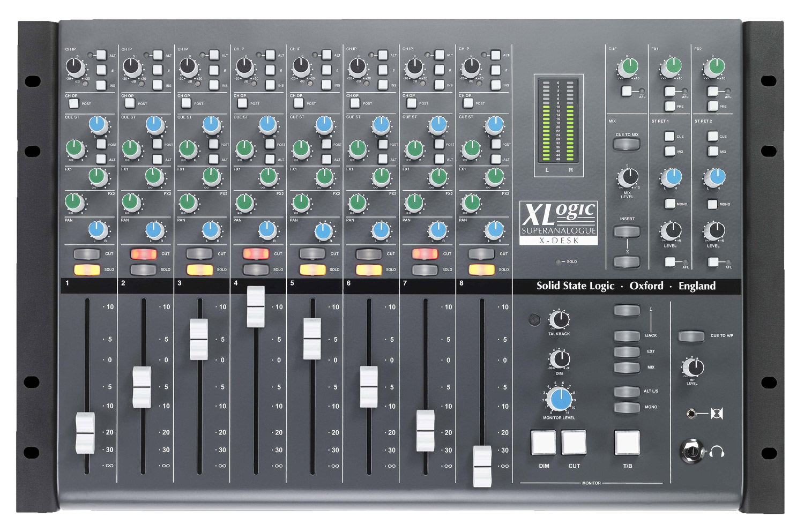Toggle the ST RET 1 MONO button
This screenshot has height=532, width=804.
[x=669, y=204]
